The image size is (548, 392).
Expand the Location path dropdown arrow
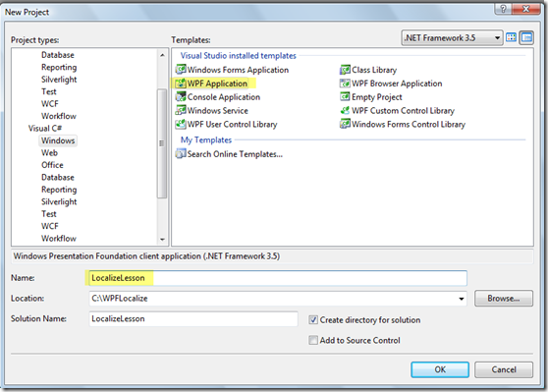tap(462, 299)
